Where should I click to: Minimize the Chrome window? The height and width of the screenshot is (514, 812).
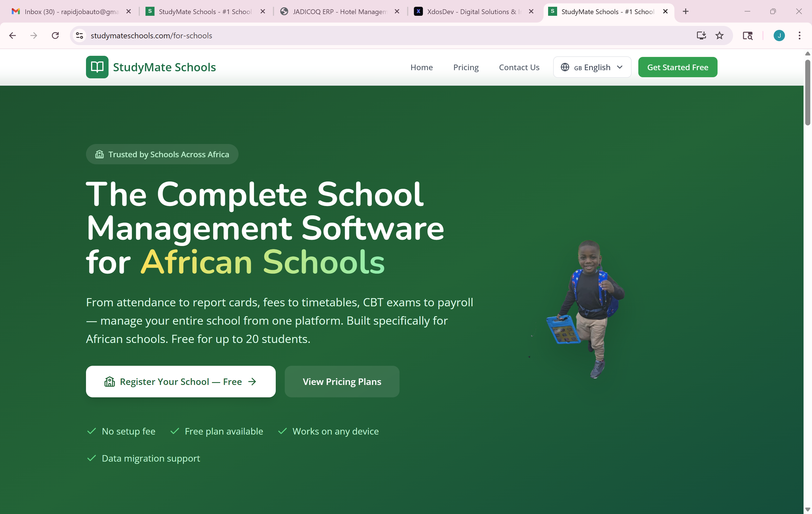[x=747, y=12]
